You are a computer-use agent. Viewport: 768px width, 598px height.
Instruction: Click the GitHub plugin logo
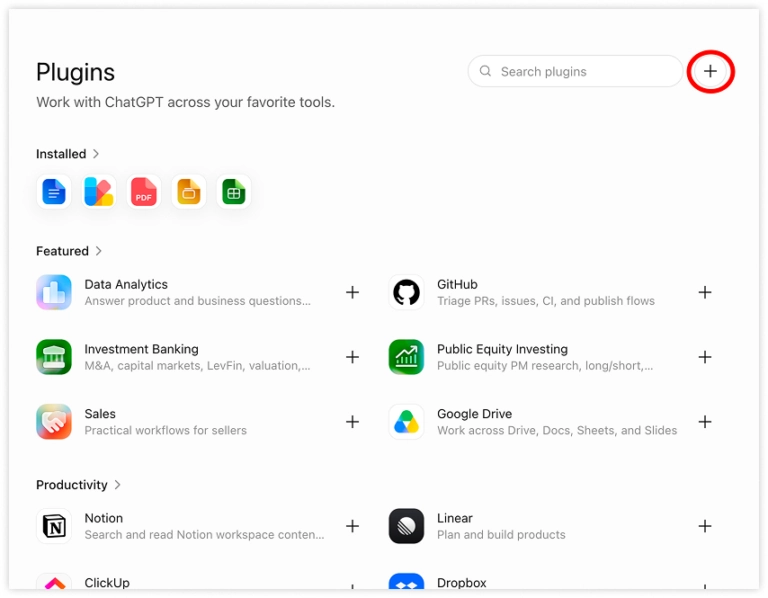pyautogui.click(x=406, y=292)
